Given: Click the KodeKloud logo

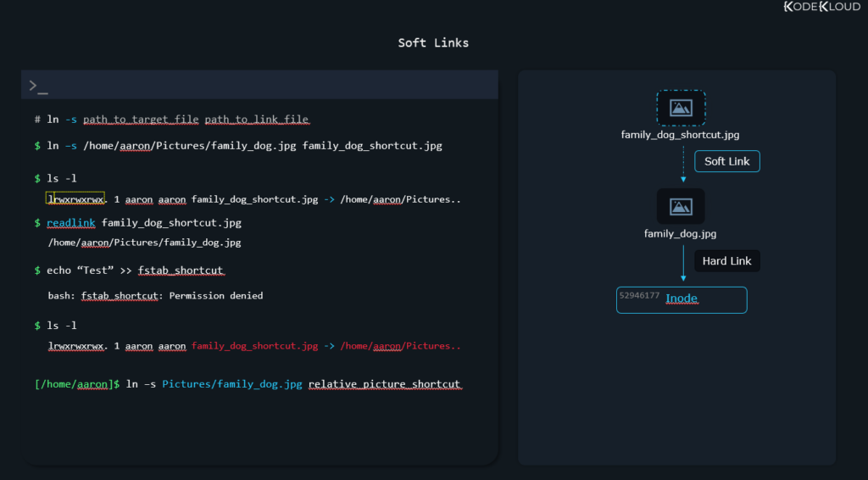Looking at the screenshot, I should coord(822,7).
